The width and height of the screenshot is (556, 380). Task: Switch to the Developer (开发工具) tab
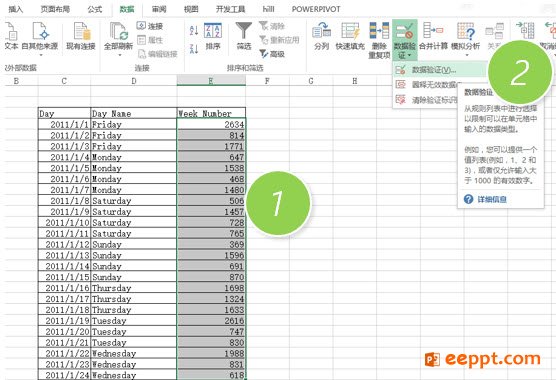[230, 9]
